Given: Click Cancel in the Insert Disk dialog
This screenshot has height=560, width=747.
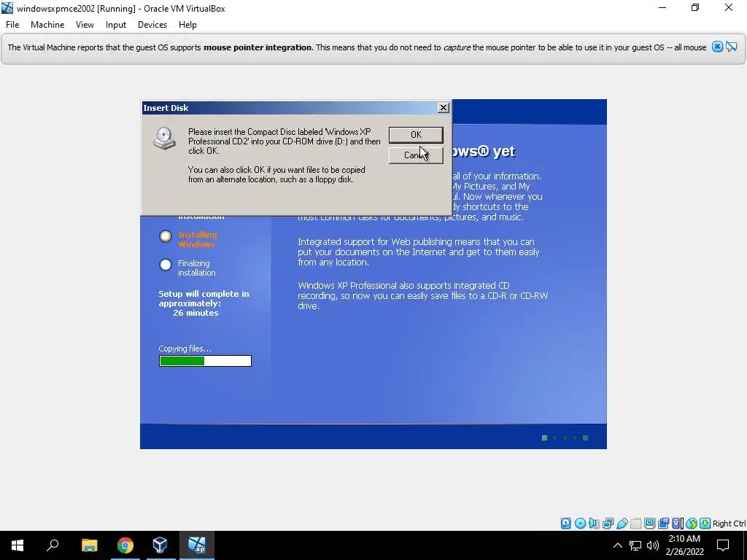Looking at the screenshot, I should pos(416,155).
